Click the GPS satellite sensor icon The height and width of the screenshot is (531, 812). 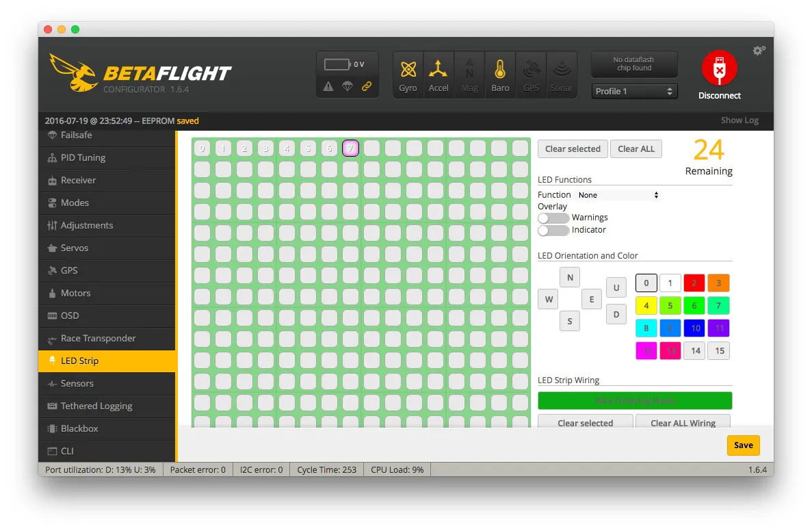(531, 70)
